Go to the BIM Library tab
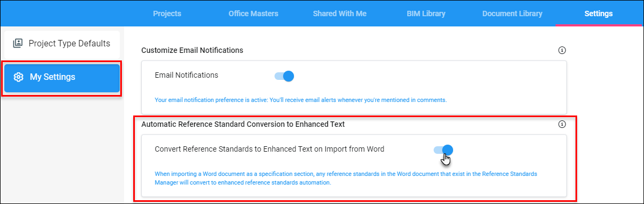The image size is (644, 204). (426, 13)
